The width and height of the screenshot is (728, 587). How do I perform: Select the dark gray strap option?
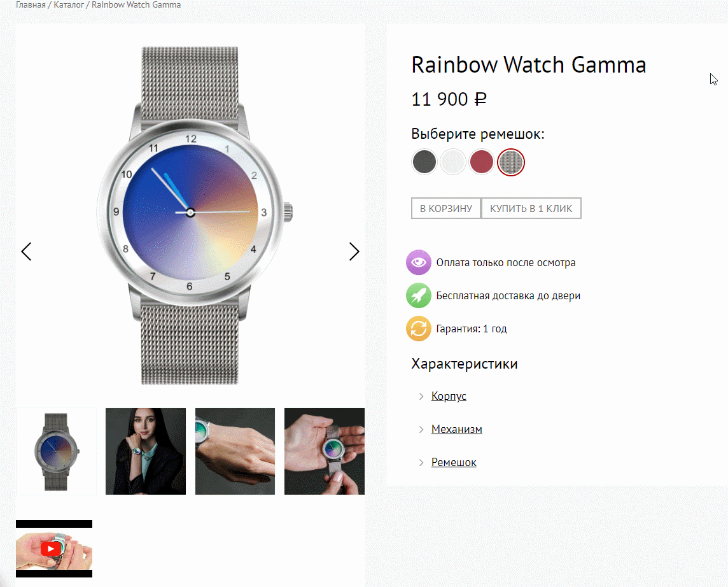(x=424, y=162)
